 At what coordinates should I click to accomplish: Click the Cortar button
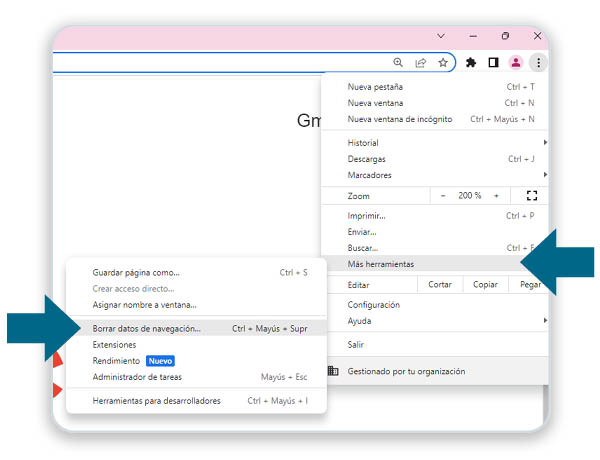point(440,285)
